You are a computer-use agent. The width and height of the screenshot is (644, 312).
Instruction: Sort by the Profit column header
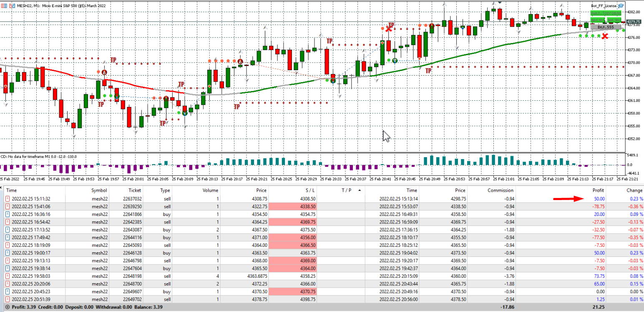tap(598, 190)
